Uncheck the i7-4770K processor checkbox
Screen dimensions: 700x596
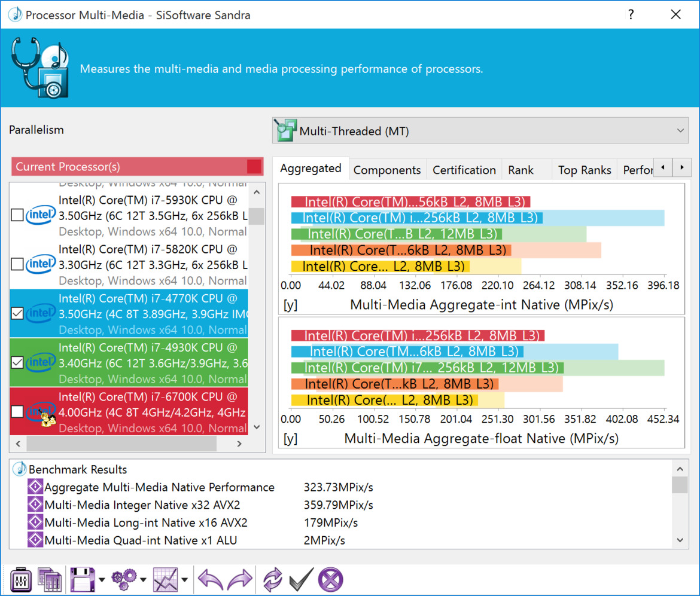click(17, 313)
